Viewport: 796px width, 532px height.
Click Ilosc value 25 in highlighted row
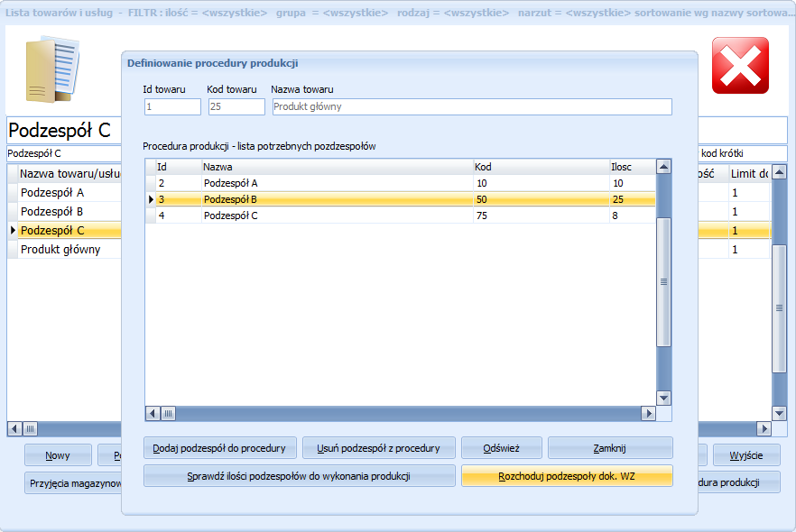tap(618, 199)
